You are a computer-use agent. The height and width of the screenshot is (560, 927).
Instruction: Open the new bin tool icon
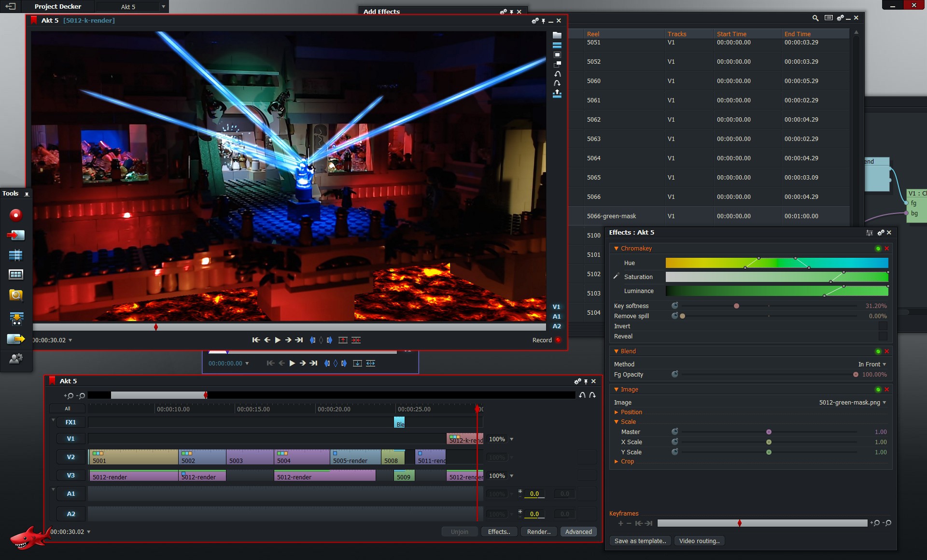click(16, 275)
